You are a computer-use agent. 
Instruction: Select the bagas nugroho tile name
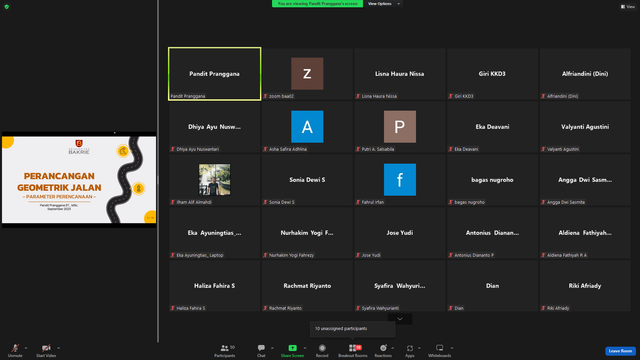[x=492, y=180]
